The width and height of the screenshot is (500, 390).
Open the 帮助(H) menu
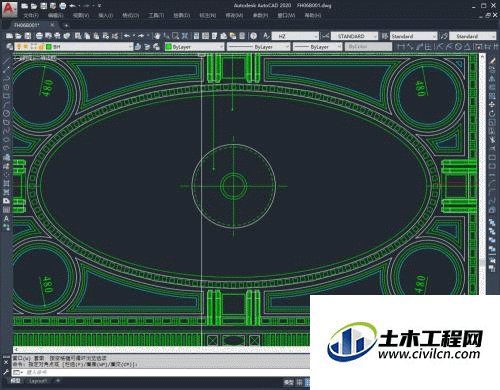point(313,15)
